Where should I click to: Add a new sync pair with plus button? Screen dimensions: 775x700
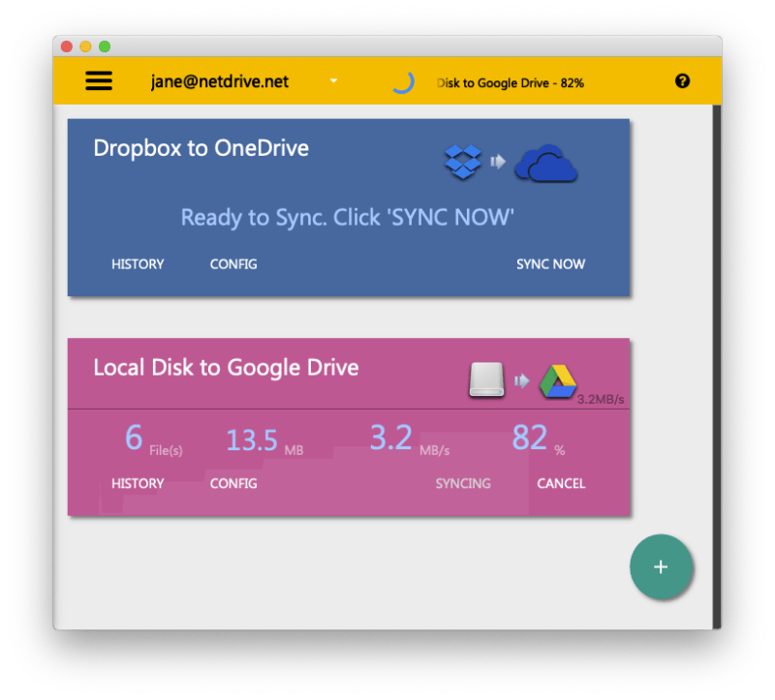pos(661,566)
